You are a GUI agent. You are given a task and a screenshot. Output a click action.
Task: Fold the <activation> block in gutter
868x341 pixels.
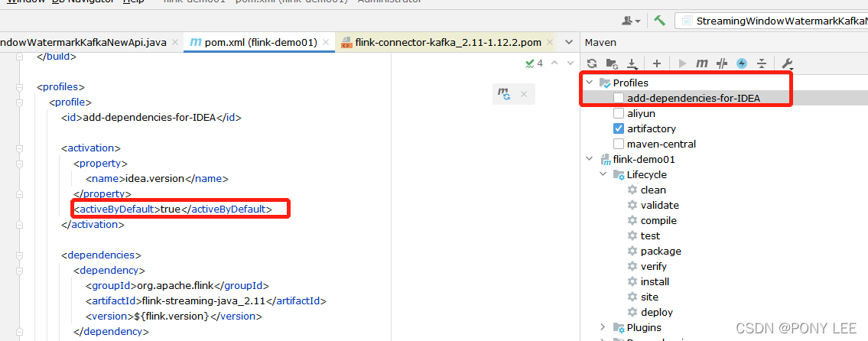click(x=19, y=148)
